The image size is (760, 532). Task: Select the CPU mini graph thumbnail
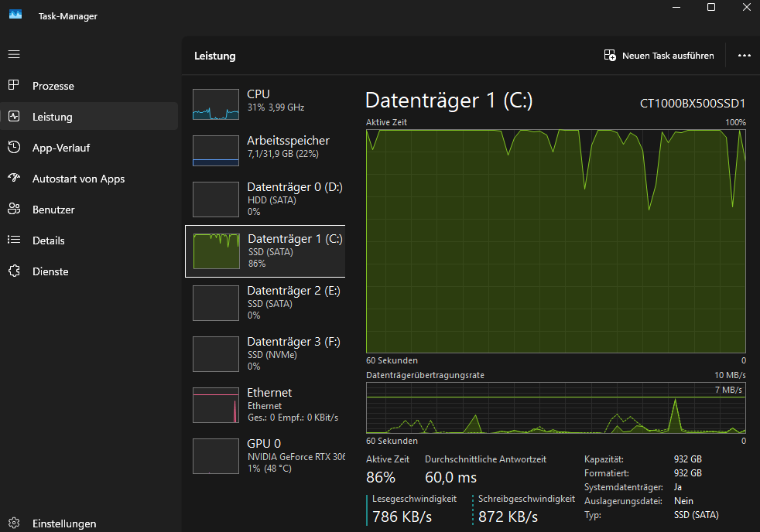(x=216, y=104)
